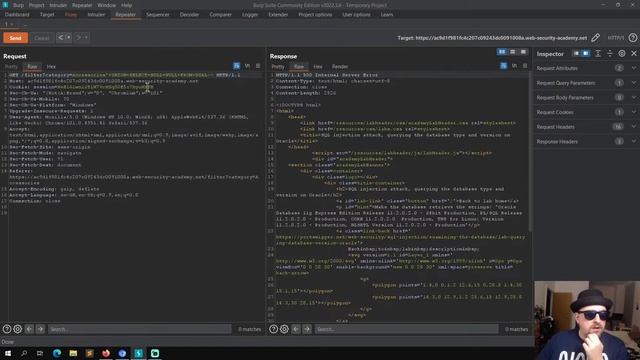The image size is (640, 360).
Task: Open the Burp menu
Action: click(x=18, y=5)
